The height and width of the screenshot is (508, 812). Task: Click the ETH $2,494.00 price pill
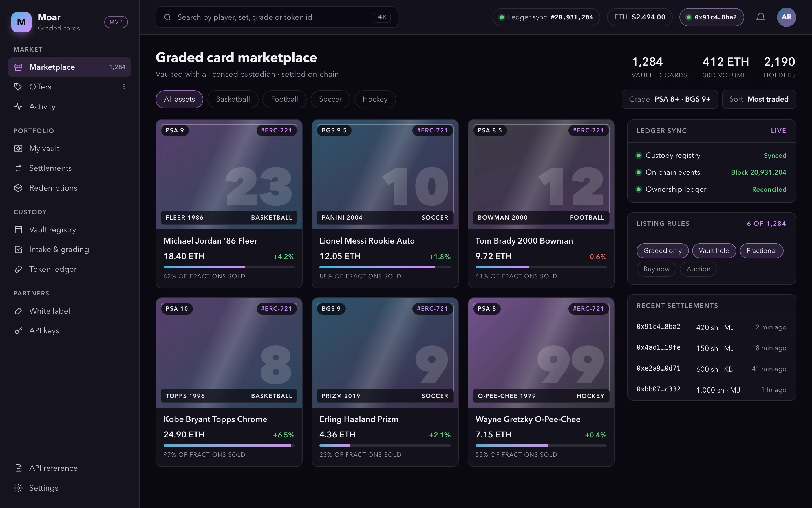(639, 17)
